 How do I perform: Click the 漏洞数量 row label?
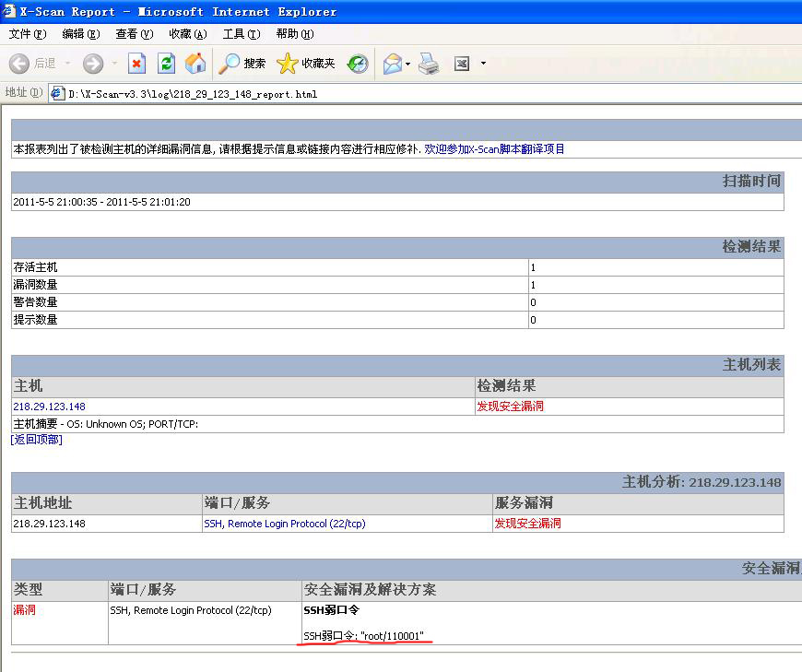click(x=35, y=285)
